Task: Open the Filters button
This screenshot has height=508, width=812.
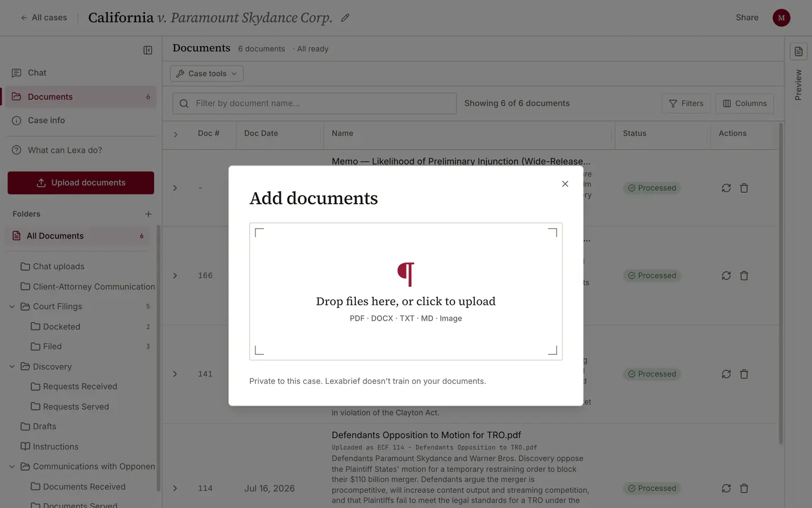Action: (686, 103)
